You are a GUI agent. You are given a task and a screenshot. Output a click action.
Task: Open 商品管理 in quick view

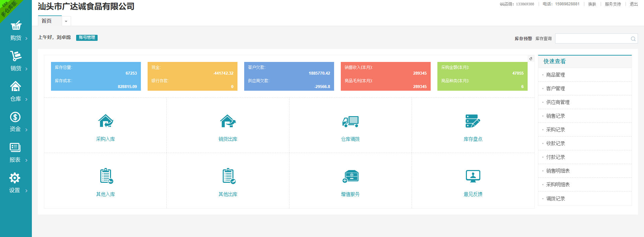point(555,75)
